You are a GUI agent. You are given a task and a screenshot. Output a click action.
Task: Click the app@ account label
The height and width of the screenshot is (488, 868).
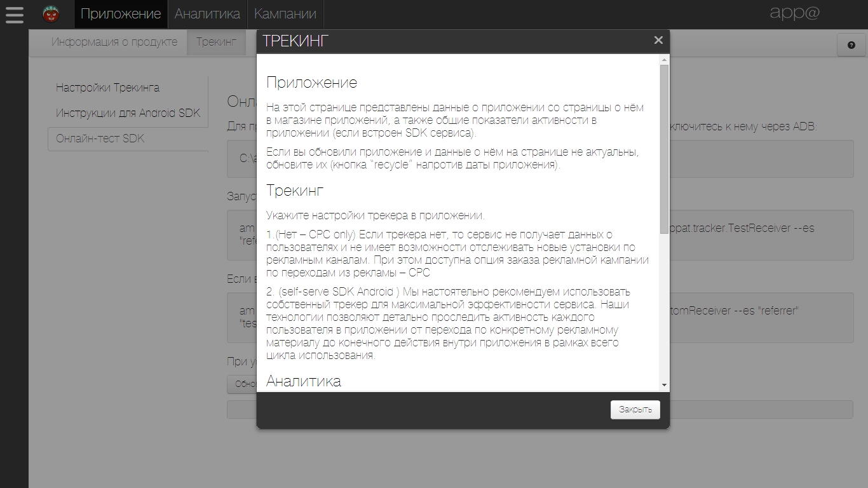point(794,13)
